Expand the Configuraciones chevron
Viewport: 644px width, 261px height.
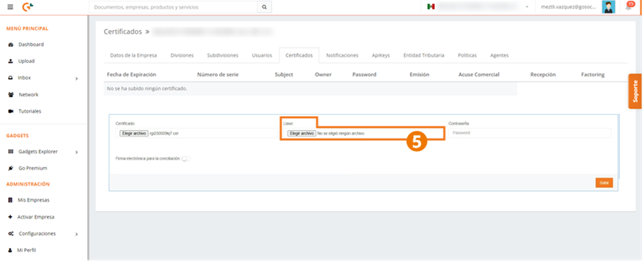tap(76, 234)
